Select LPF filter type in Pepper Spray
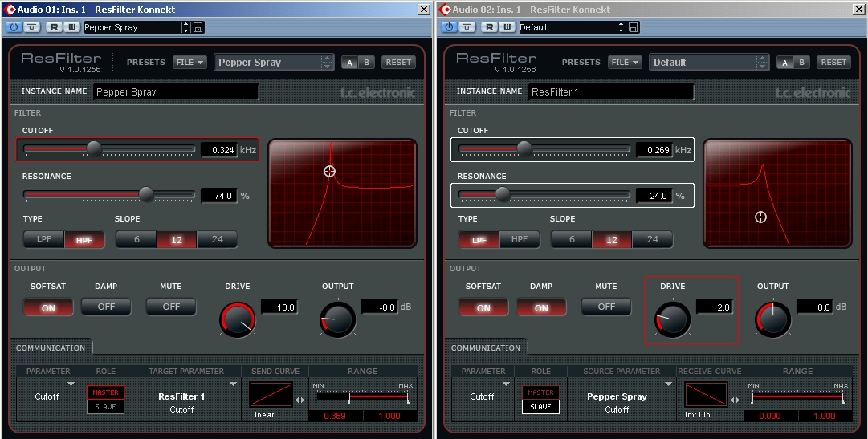This screenshot has width=868, height=439. click(x=43, y=240)
